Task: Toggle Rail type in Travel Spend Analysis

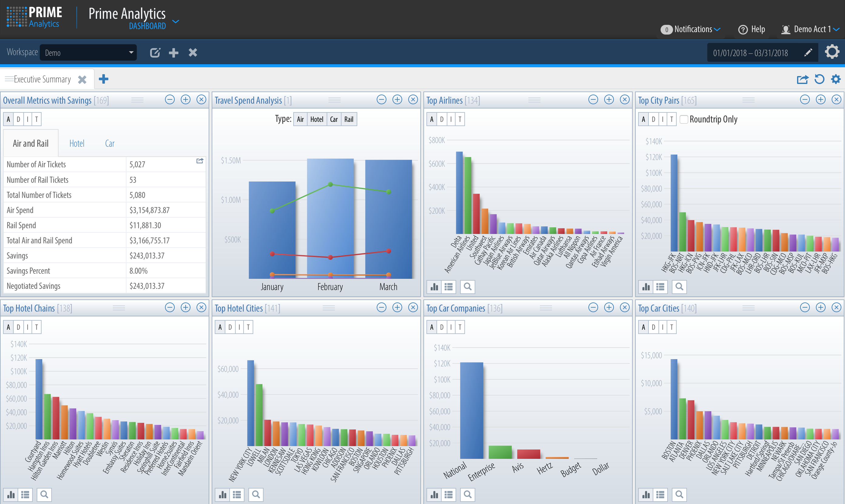Action: (x=349, y=119)
